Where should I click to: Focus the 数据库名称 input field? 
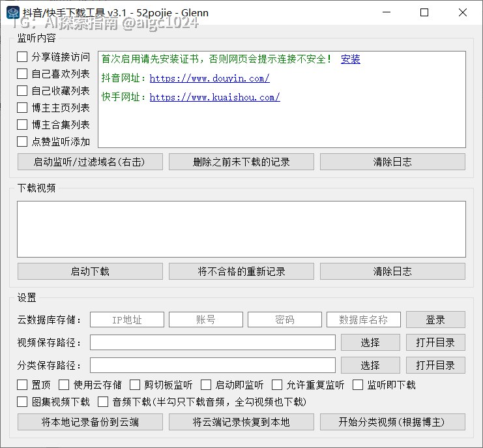tap(364, 320)
